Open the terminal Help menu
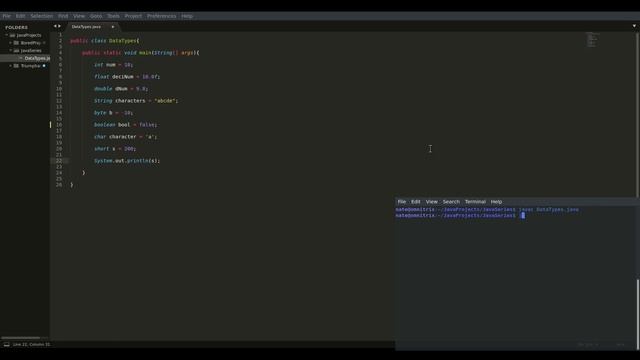This screenshot has height=360, width=640. click(496, 202)
